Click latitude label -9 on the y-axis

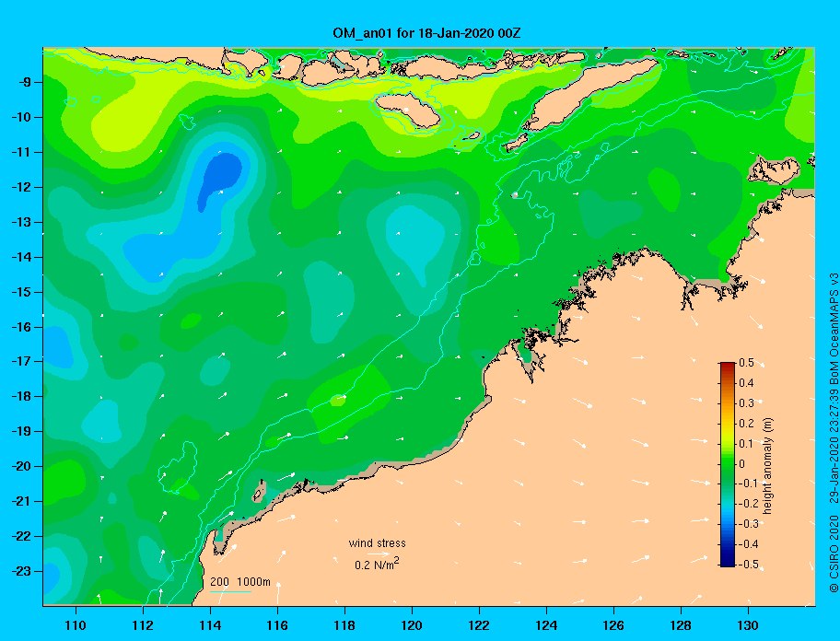pyautogui.click(x=24, y=83)
